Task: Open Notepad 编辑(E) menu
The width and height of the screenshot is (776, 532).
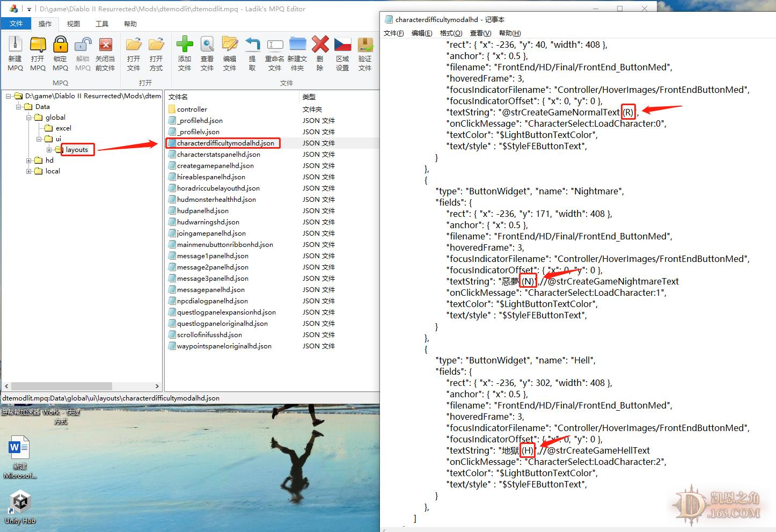Action: point(422,33)
